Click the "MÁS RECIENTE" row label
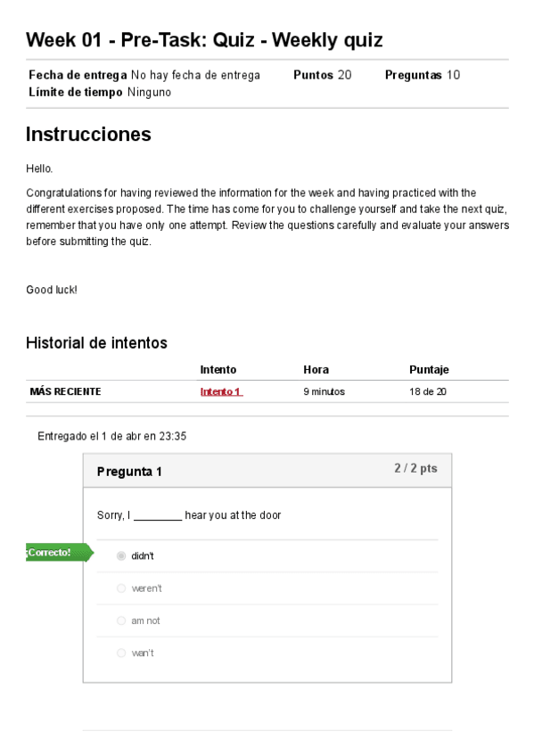 coord(66,390)
